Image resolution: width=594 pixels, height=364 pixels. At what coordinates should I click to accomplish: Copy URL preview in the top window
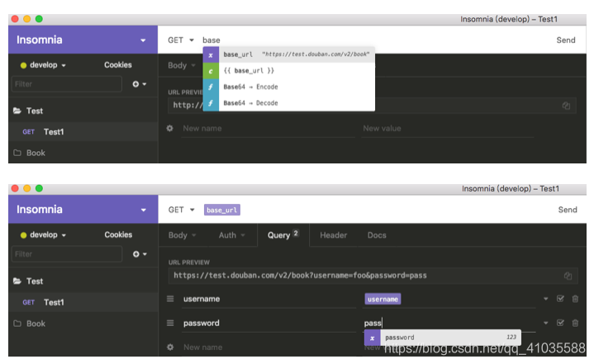click(x=566, y=106)
